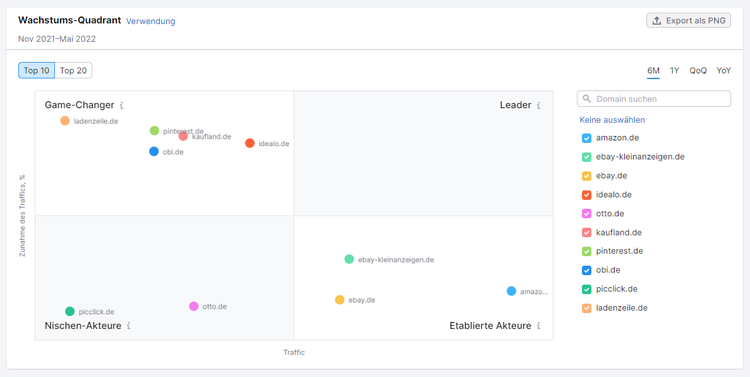Uncheck the amazon.de checkbox
The height and width of the screenshot is (377, 750).
pyautogui.click(x=587, y=138)
